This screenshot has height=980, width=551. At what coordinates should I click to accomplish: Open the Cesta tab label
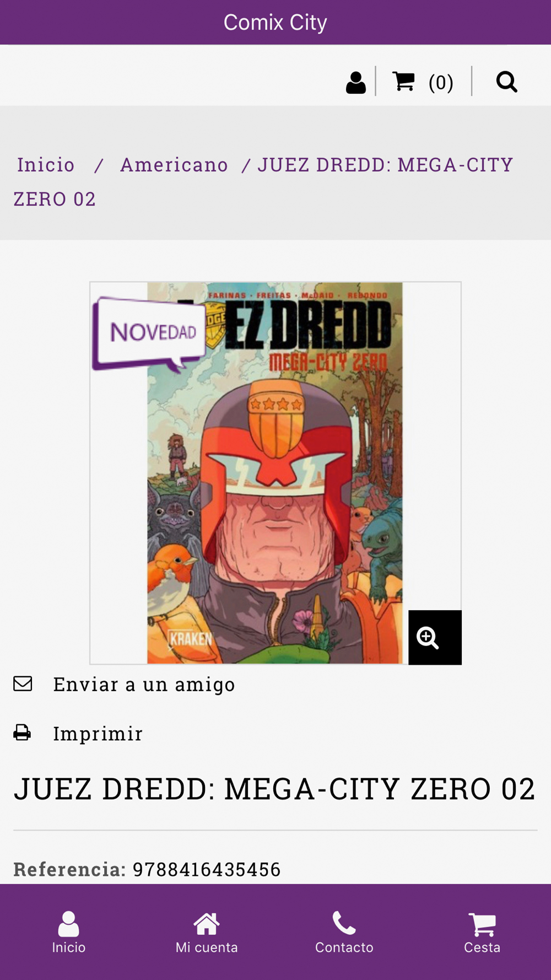tap(482, 947)
